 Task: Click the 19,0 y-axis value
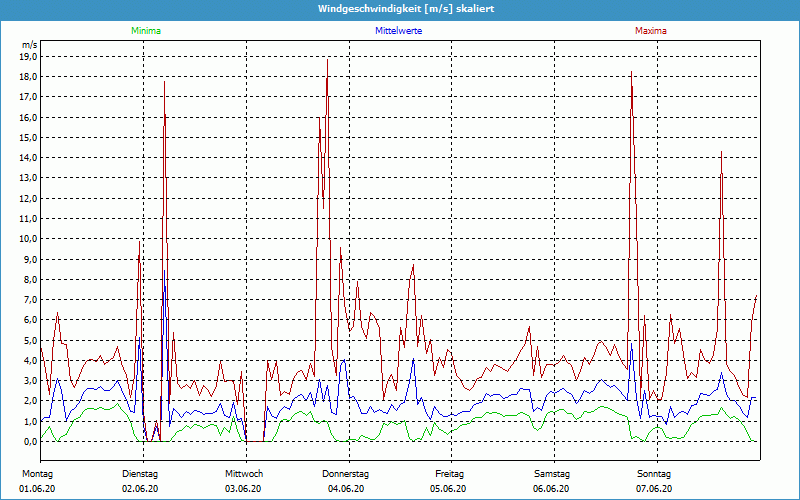pos(28,57)
